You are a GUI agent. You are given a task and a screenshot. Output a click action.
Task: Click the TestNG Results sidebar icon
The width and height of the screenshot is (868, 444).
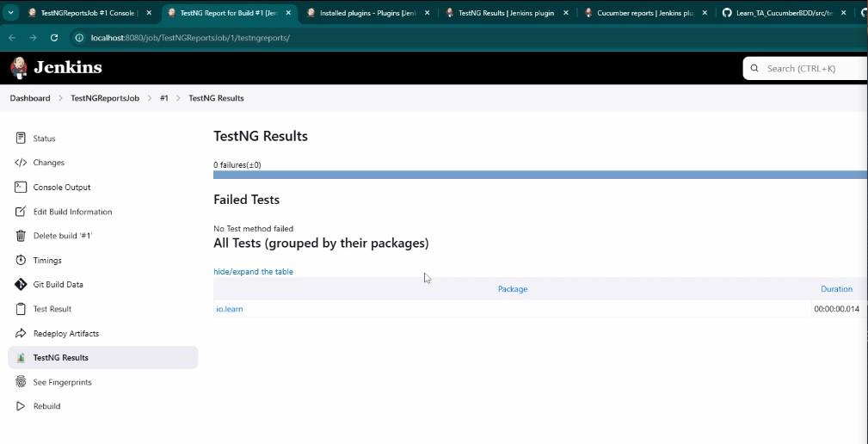21,358
